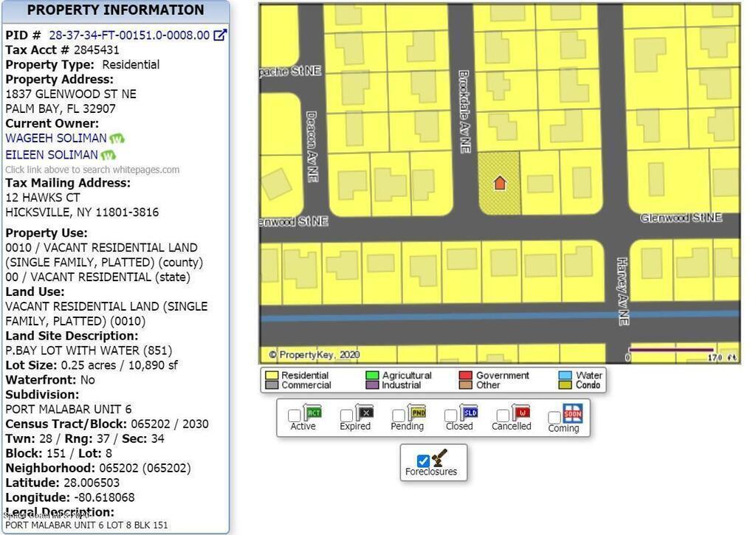
Task: Click the orange house marker on map
Action: point(500,182)
